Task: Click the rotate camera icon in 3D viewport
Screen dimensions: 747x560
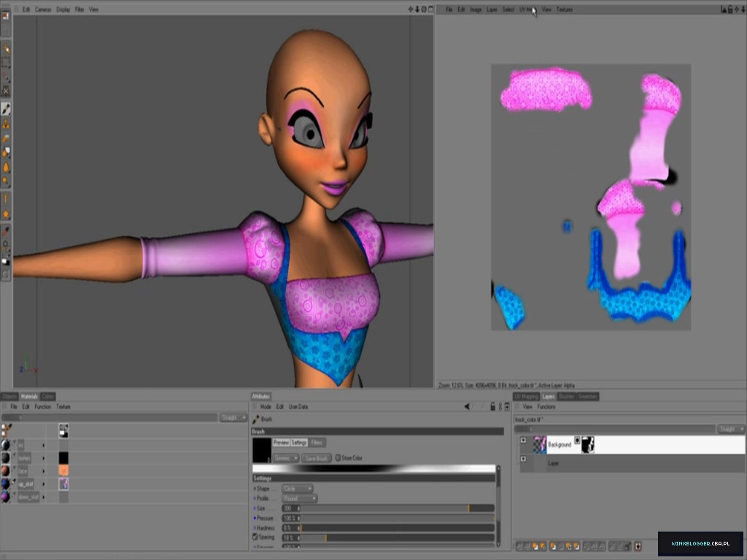Action: pyautogui.click(x=424, y=9)
